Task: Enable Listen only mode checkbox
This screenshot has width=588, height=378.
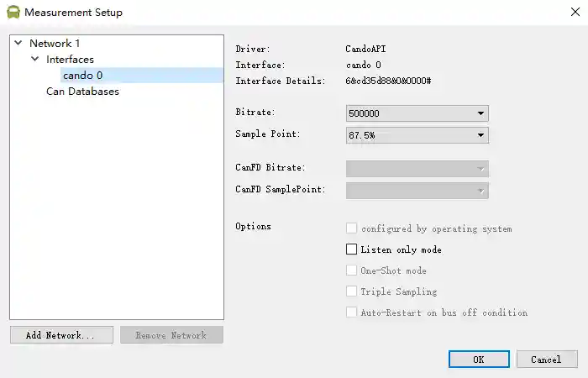Action: coord(352,249)
